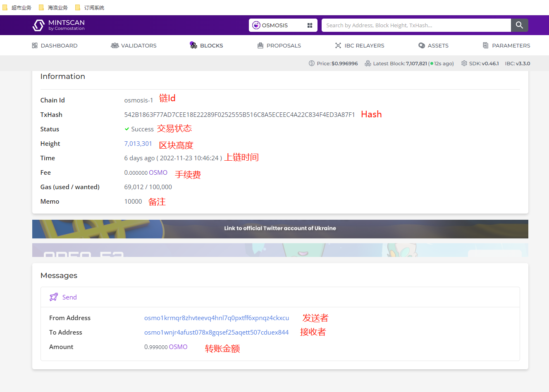Open the 海浪业务 bookmark folder

pyautogui.click(x=53, y=7)
